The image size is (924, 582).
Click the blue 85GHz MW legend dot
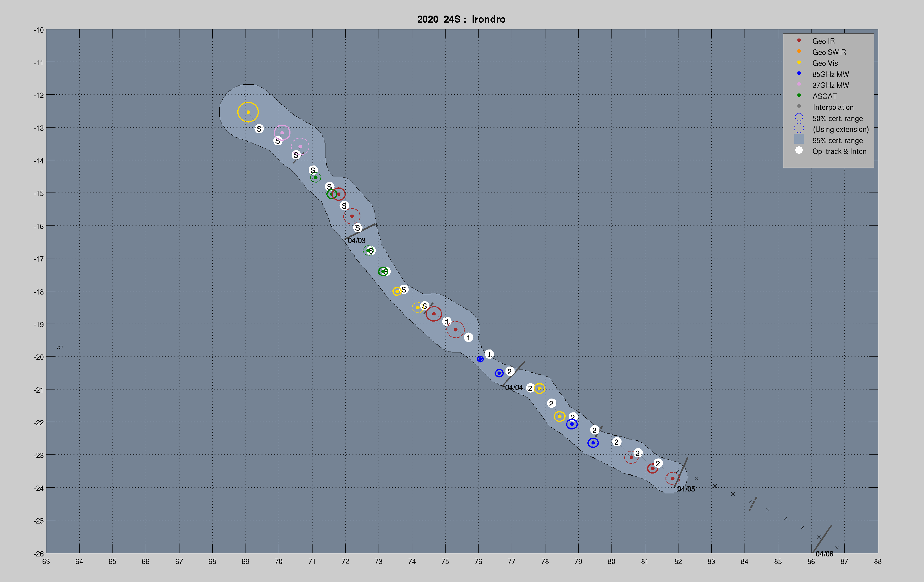(799, 73)
